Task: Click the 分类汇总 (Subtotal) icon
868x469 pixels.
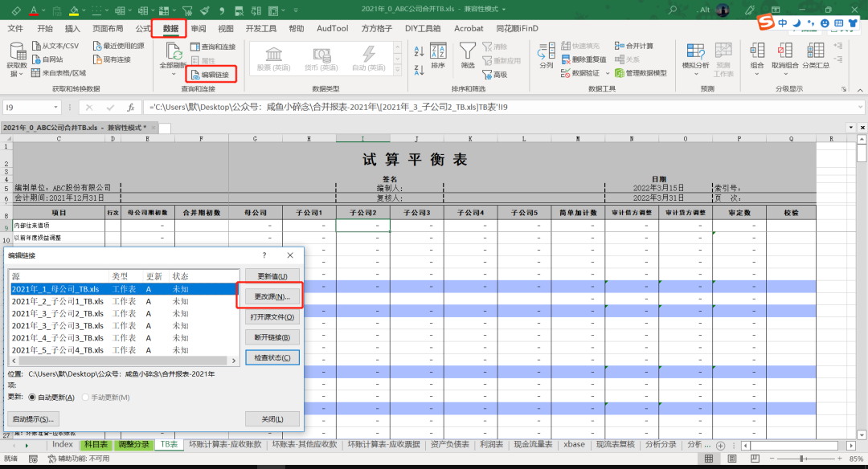Action: (816, 51)
